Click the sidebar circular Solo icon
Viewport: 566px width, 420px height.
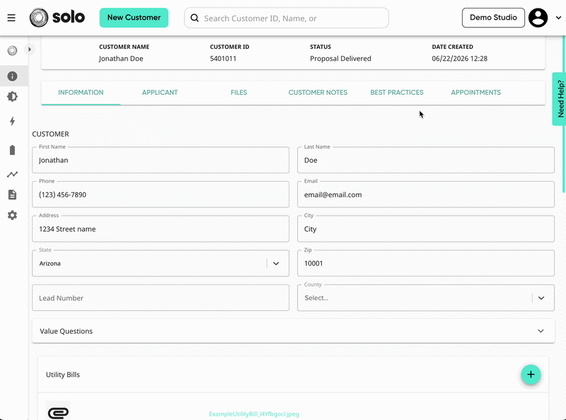pos(12,51)
